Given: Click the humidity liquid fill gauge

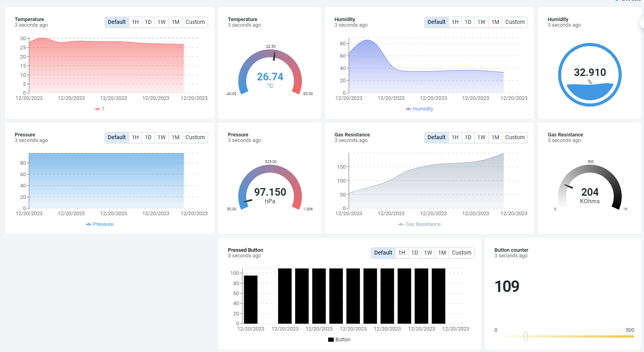Looking at the screenshot, I should click(x=590, y=75).
